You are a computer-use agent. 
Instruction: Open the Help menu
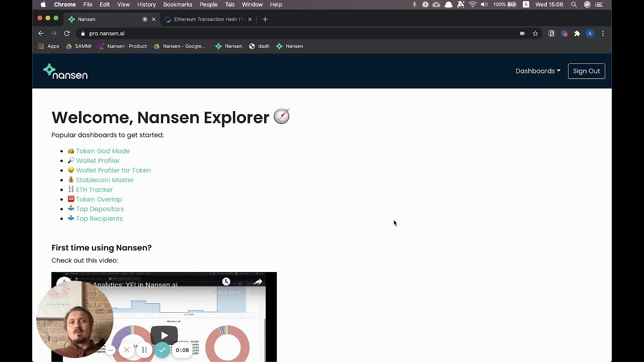[x=276, y=5]
